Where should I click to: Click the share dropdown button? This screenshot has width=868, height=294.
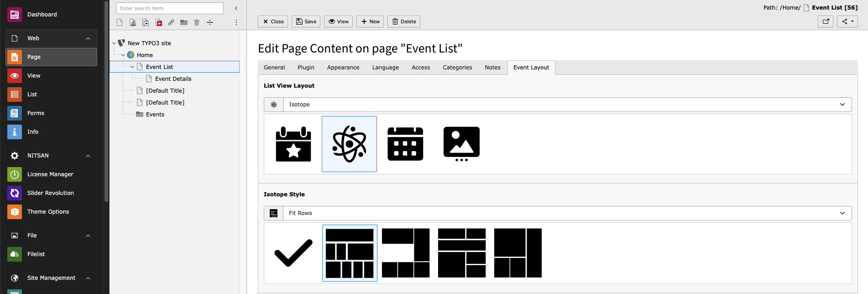click(847, 21)
